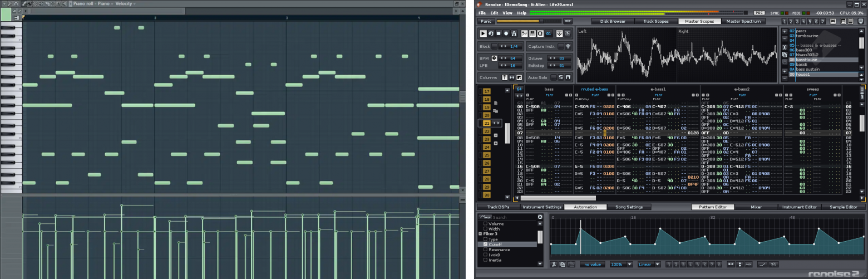This screenshot has height=279, width=868.
Task: Open the File menu in Renoise
Action: coord(482,13)
